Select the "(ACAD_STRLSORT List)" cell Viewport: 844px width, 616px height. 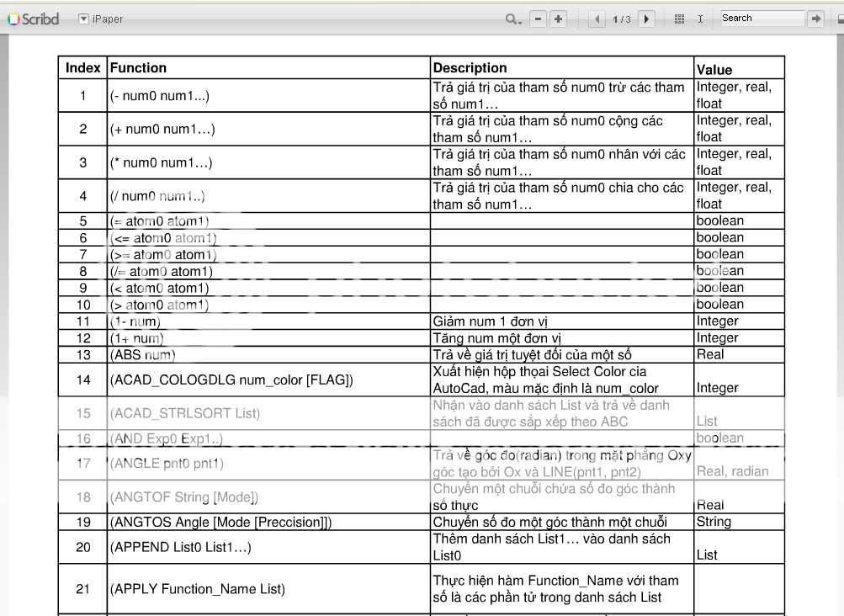(268, 413)
